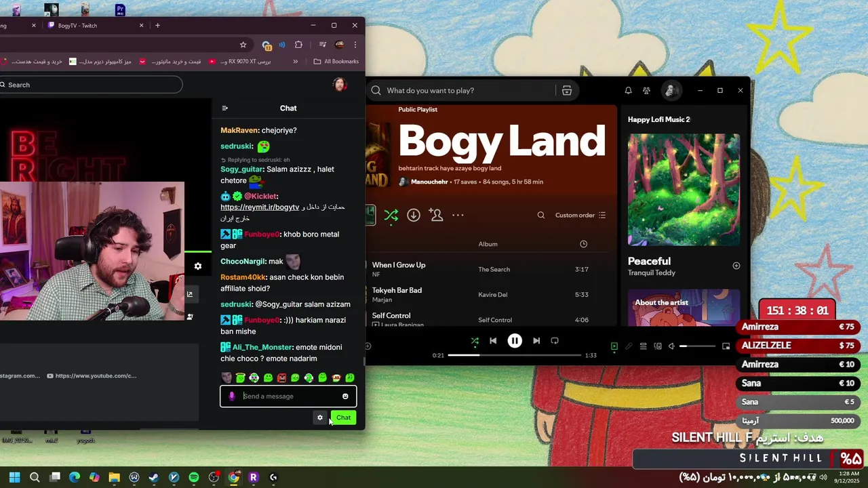Screen dimensions: 868x488
Task: Open the Windows Start menu
Action: (15, 477)
